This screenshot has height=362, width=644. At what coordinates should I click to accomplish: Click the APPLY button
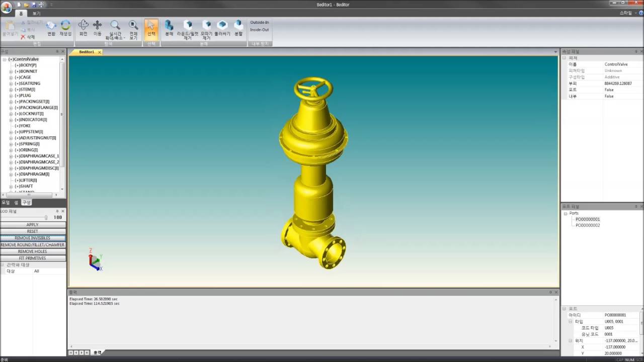click(33, 225)
